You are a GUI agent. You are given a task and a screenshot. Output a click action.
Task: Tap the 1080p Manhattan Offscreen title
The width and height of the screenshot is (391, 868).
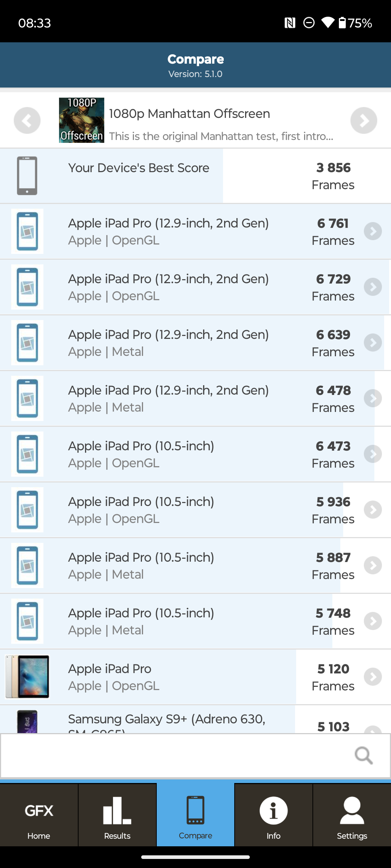189,114
